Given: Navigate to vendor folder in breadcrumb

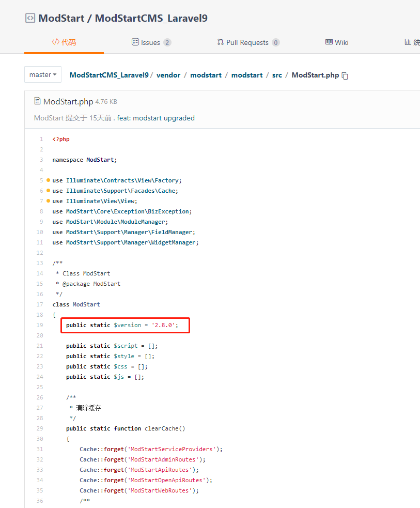Looking at the screenshot, I should click(x=168, y=75).
